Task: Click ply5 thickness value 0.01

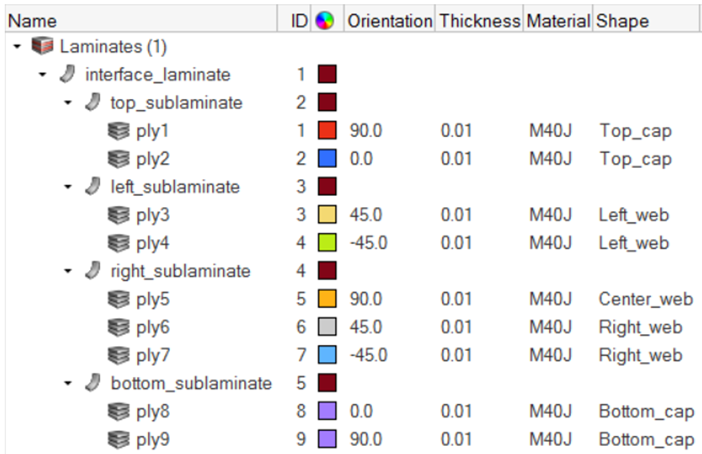Action: point(456,299)
